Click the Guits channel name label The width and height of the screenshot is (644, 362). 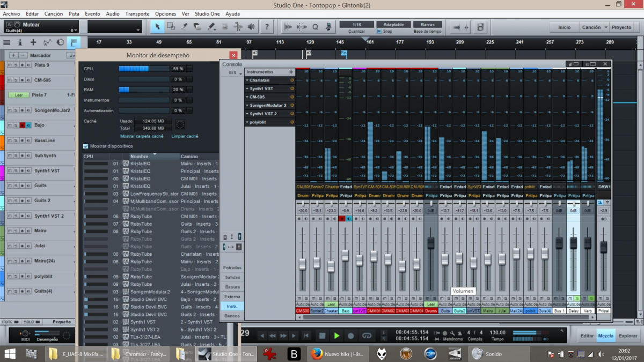[445, 311]
